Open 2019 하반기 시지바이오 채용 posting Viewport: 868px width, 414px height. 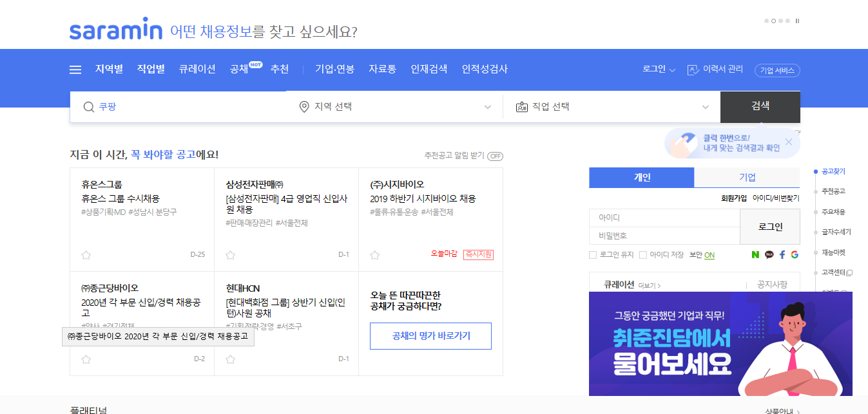click(x=423, y=199)
